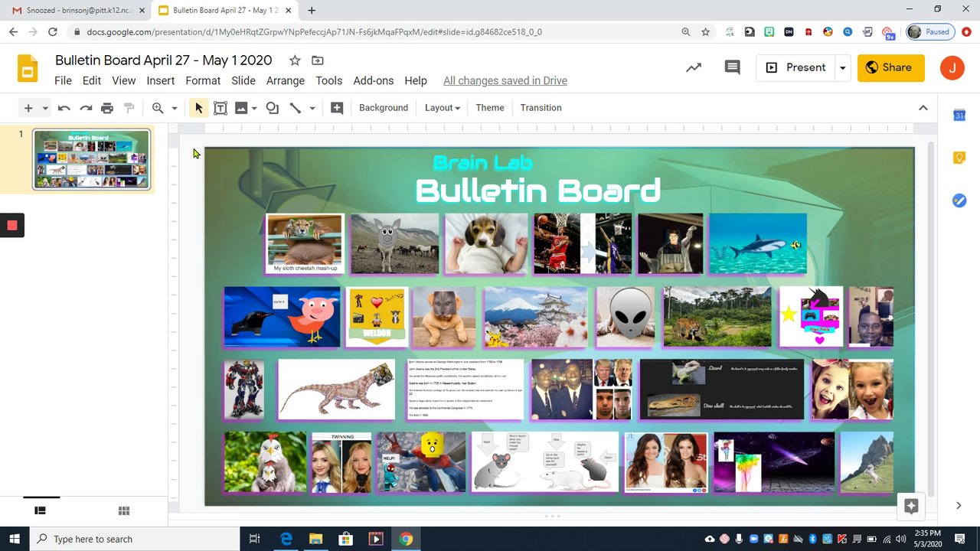This screenshot has height=551, width=980.
Task: Select the grey alien head image
Action: pos(626,317)
